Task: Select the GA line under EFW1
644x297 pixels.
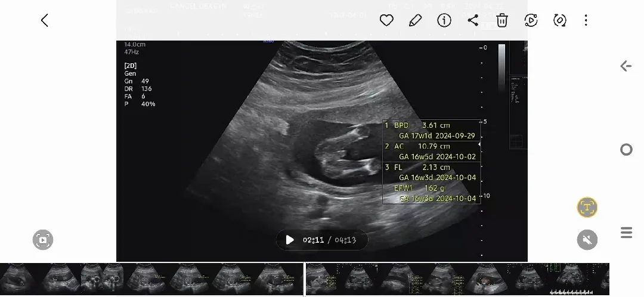Action: [438, 199]
